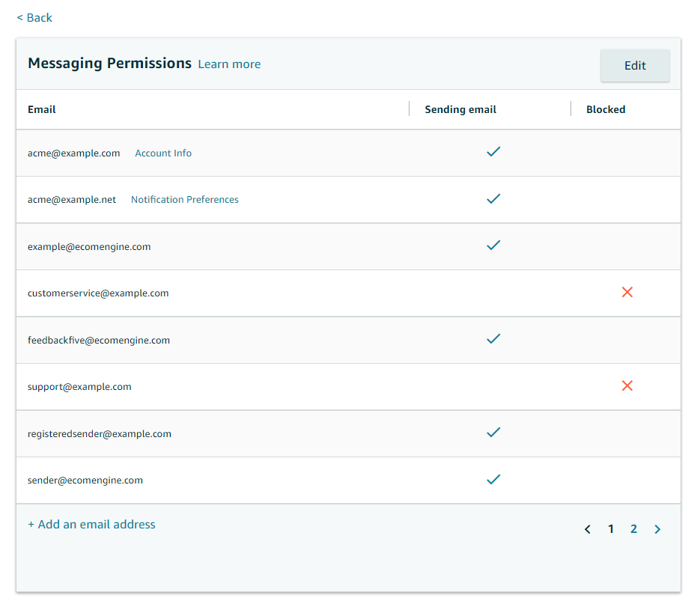Go to next page with right chevron

657,529
